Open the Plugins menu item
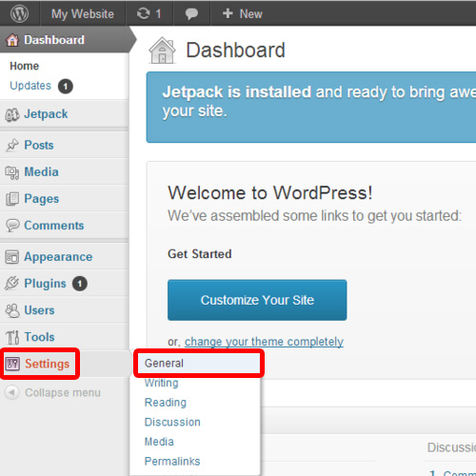Image resolution: width=476 pixels, height=476 pixels. pyautogui.click(x=45, y=284)
